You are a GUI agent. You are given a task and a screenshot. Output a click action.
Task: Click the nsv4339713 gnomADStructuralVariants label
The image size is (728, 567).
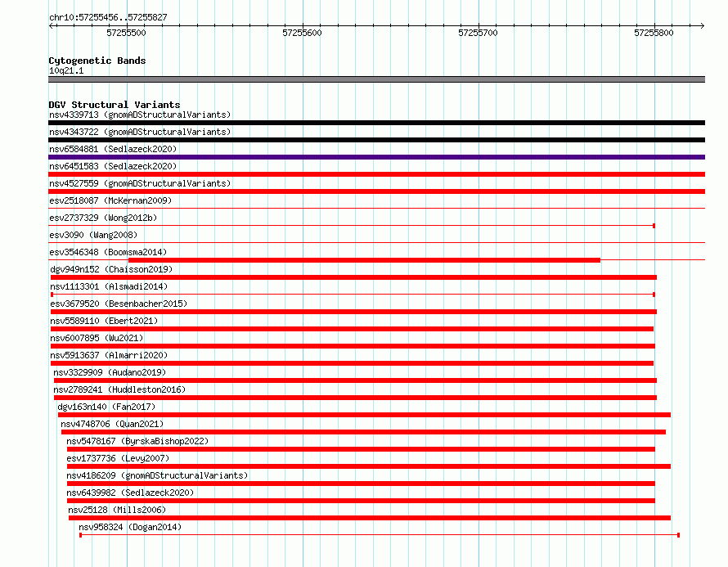tap(140, 115)
